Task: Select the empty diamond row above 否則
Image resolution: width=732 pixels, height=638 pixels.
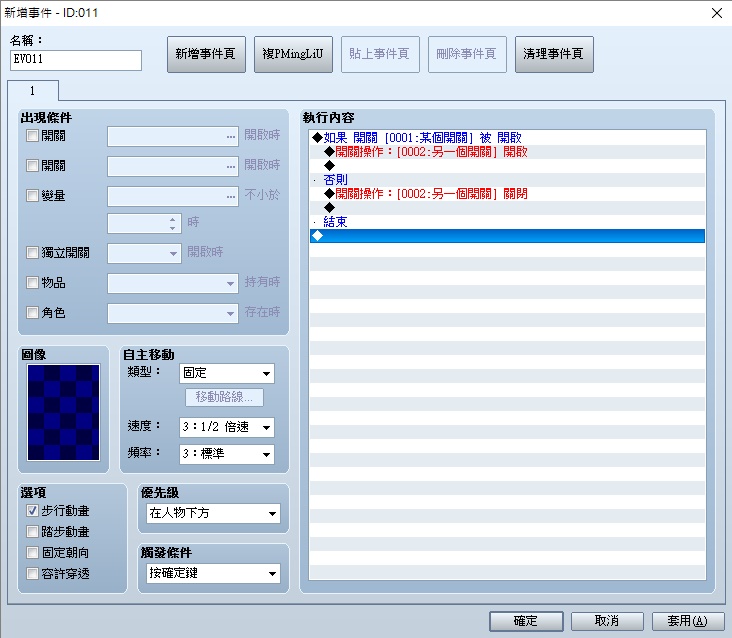Action: (x=507, y=166)
